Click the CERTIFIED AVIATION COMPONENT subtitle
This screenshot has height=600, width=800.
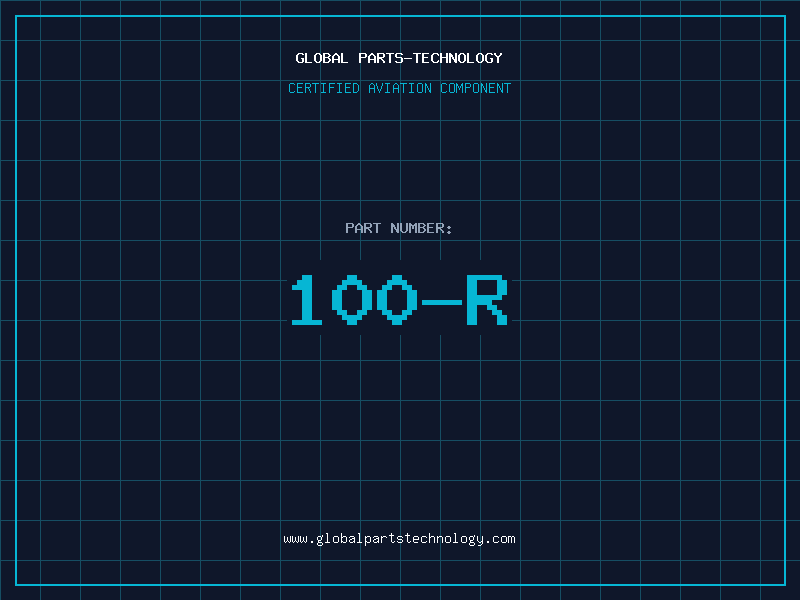[399, 88]
